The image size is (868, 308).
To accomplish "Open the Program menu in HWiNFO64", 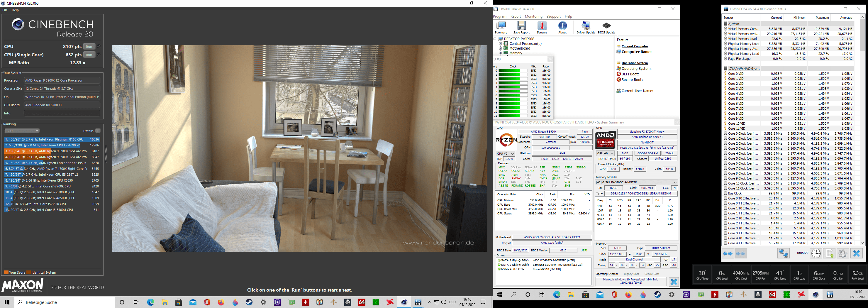I will (500, 16).
